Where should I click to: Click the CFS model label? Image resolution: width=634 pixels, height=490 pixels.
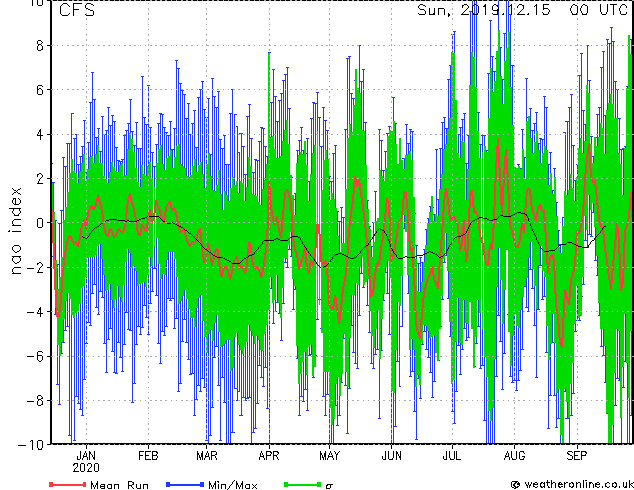[x=77, y=10]
